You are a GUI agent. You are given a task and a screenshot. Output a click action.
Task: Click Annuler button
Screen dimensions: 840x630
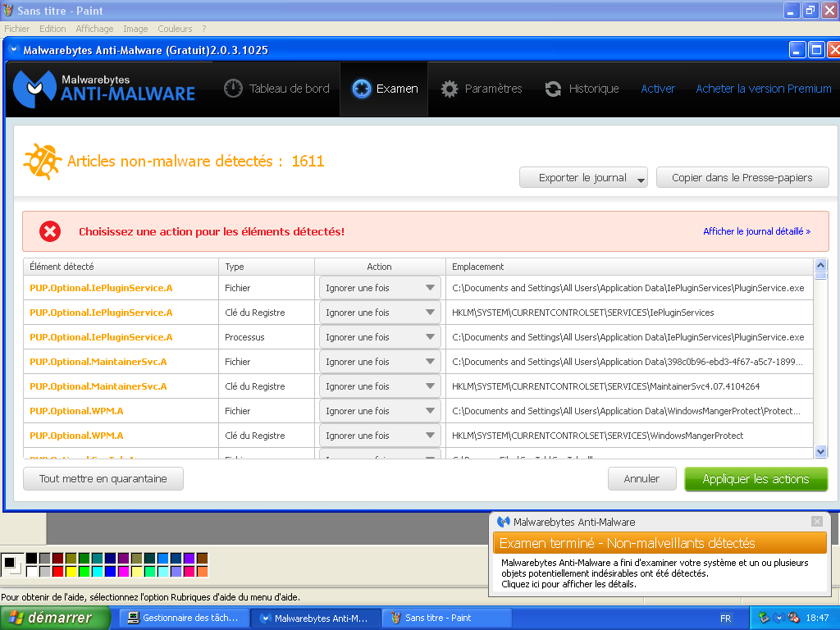(x=641, y=478)
